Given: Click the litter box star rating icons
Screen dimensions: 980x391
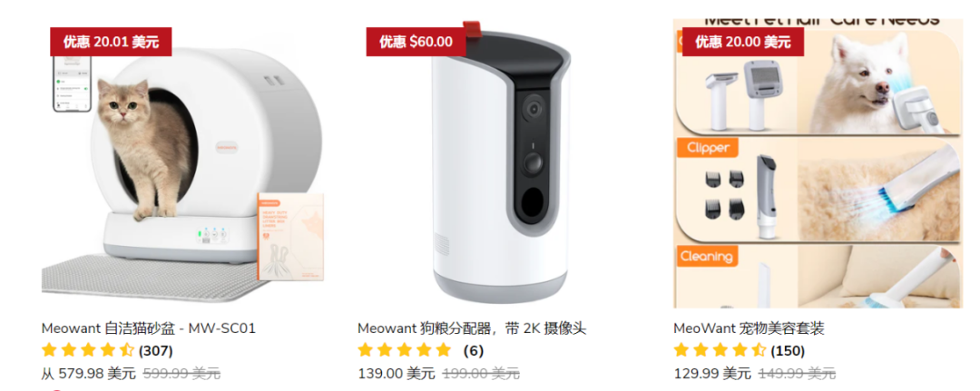Looking at the screenshot, I should click(87, 350).
